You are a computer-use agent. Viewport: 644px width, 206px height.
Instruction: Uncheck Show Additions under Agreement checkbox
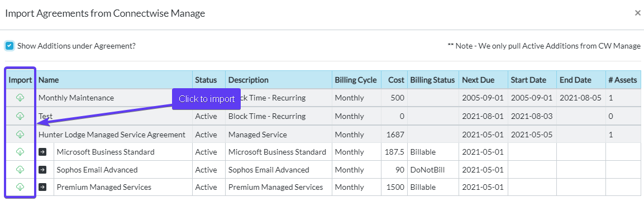pos(9,46)
